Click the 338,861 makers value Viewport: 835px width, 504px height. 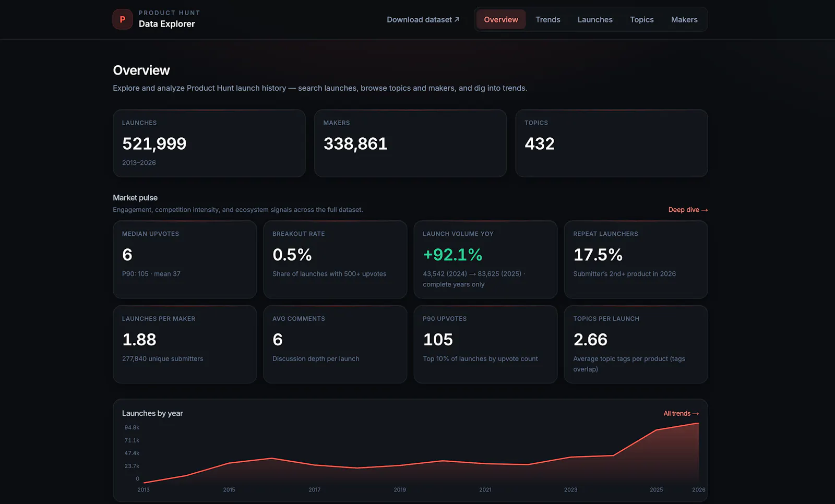(x=355, y=143)
